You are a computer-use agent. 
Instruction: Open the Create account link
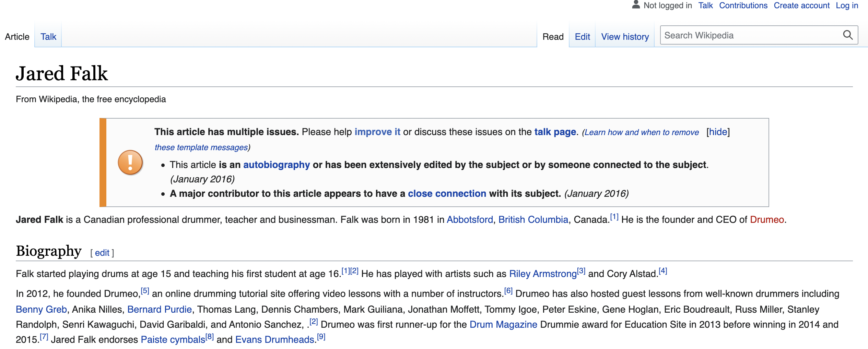point(801,5)
